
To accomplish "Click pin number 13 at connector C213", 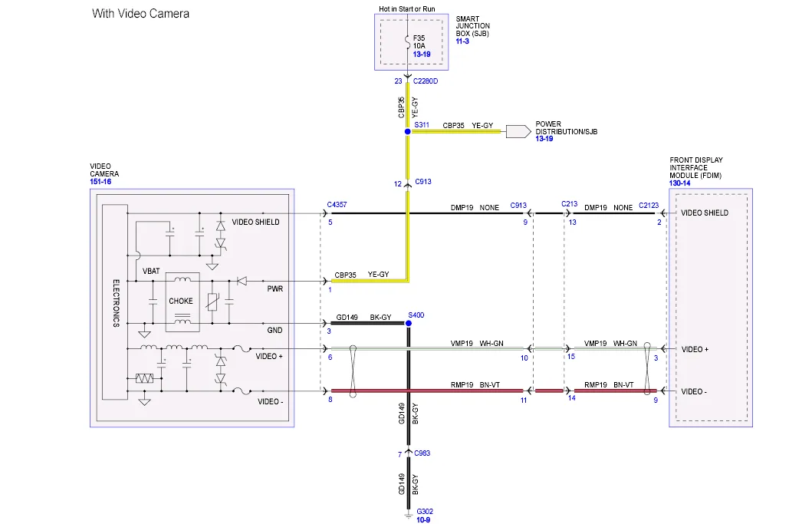I will pos(572,222).
